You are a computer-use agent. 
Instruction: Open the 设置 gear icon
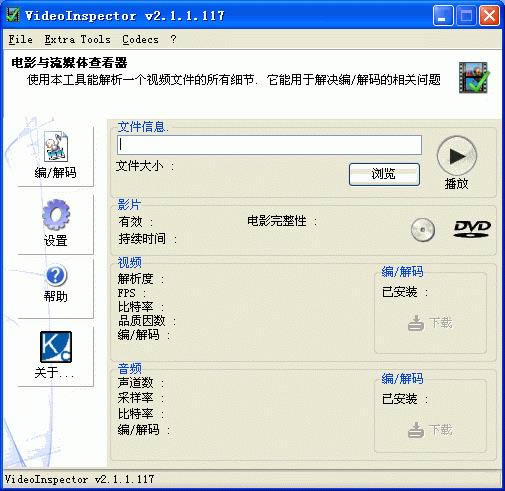[x=56, y=215]
